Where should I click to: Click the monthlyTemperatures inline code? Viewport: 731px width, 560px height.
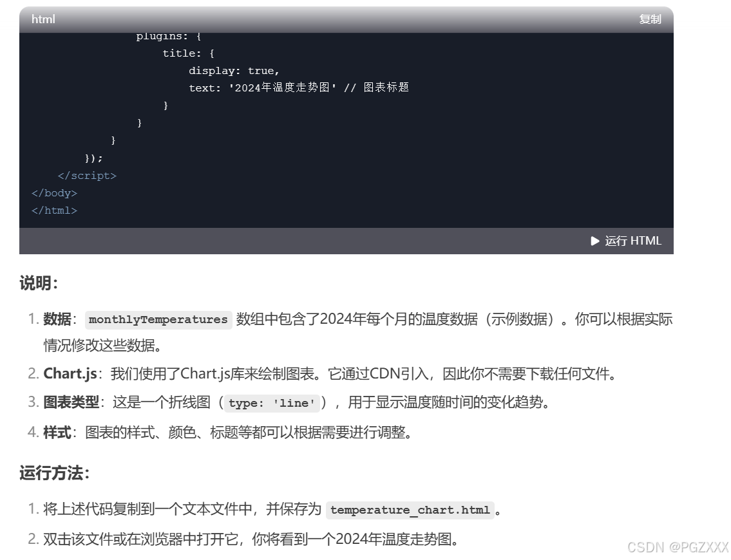(x=158, y=320)
